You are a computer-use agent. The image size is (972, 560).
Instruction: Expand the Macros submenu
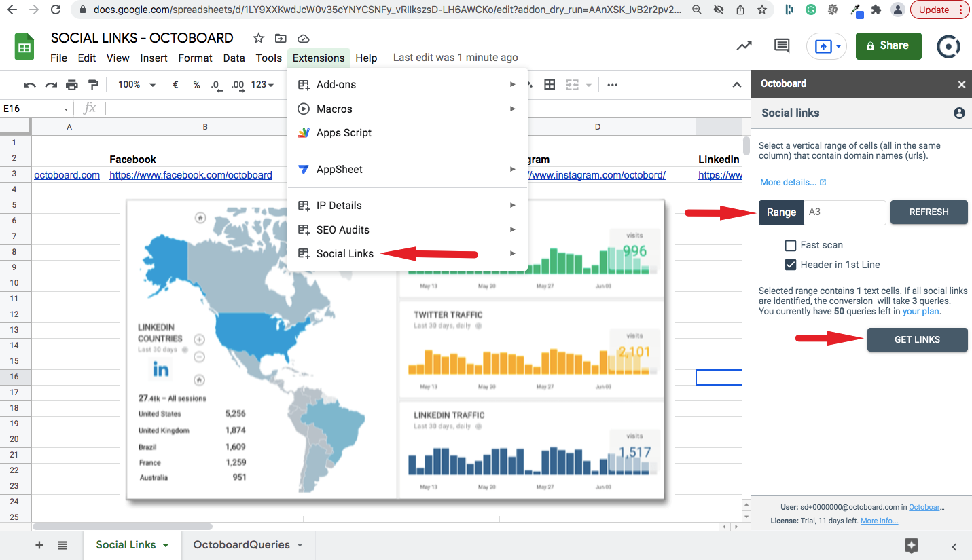coord(513,109)
